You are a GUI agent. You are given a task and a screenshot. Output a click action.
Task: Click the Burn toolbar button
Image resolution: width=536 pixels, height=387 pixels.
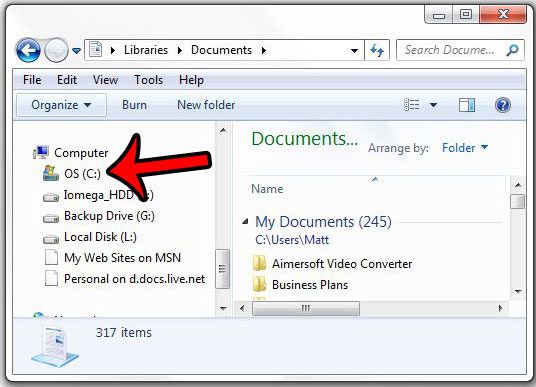pyautogui.click(x=134, y=105)
